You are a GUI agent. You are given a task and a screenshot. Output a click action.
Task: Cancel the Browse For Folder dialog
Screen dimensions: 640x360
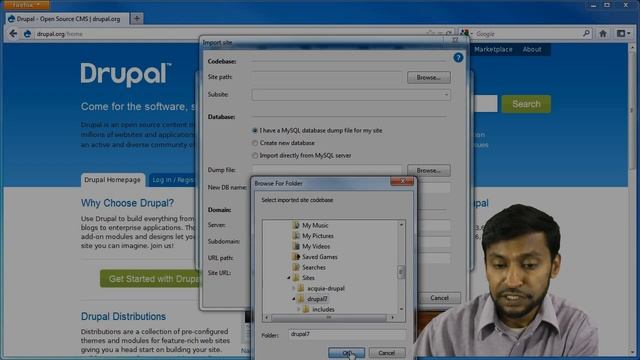386,353
